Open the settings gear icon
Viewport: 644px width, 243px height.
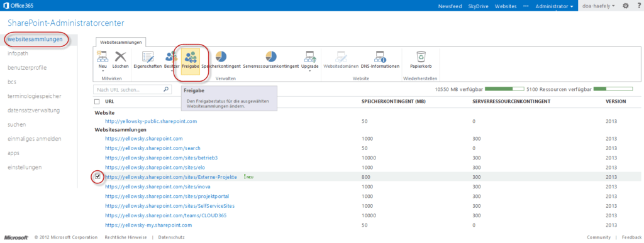626,6
